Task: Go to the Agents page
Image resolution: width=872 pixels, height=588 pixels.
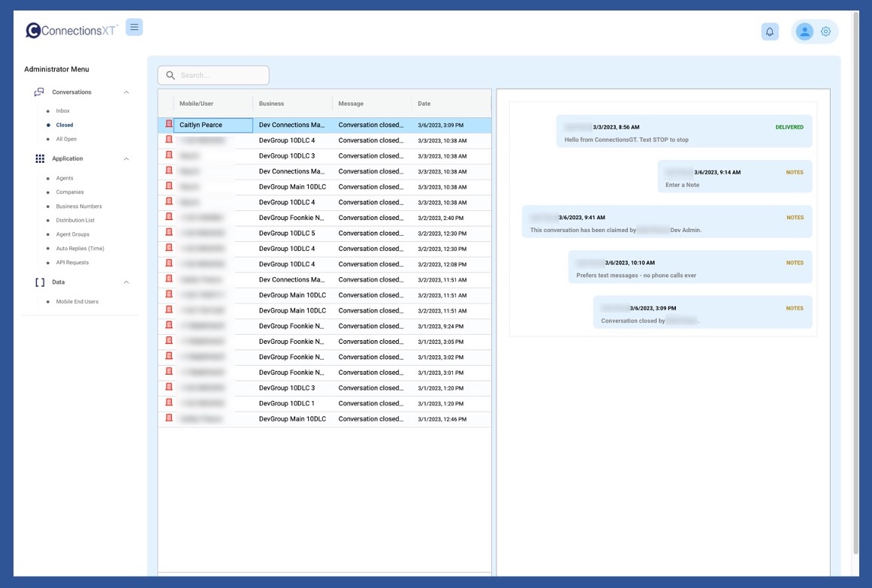Action: point(65,179)
